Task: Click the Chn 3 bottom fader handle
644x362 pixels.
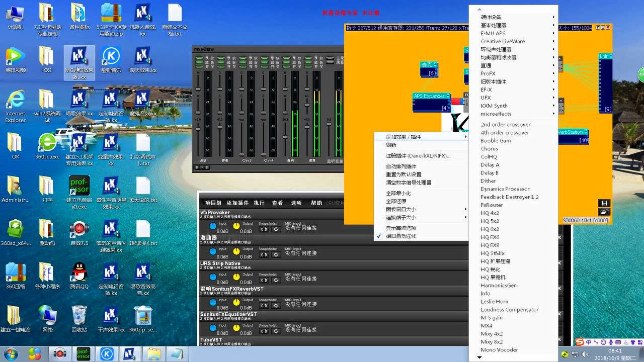Action: [242, 154]
